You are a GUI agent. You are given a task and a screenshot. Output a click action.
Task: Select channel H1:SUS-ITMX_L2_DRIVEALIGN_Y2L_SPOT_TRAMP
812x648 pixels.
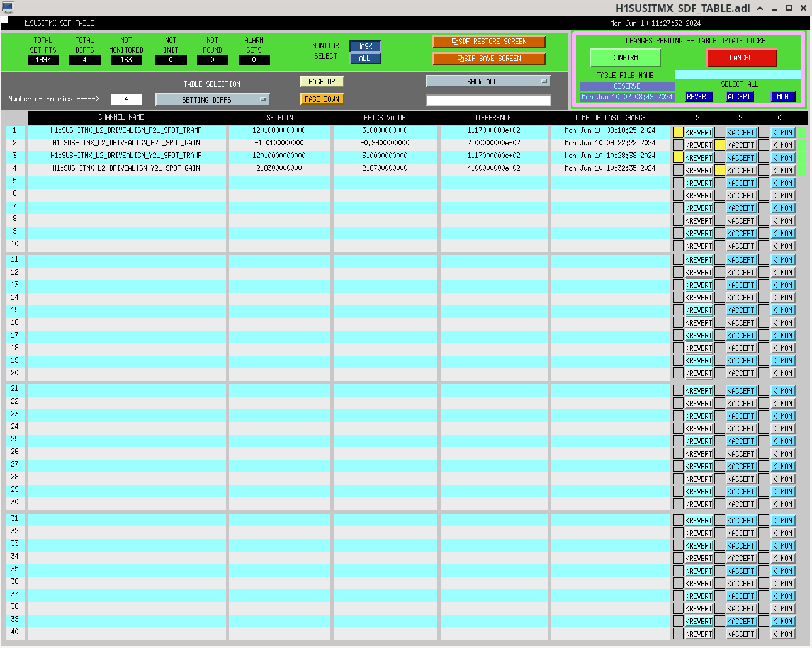tap(127, 156)
